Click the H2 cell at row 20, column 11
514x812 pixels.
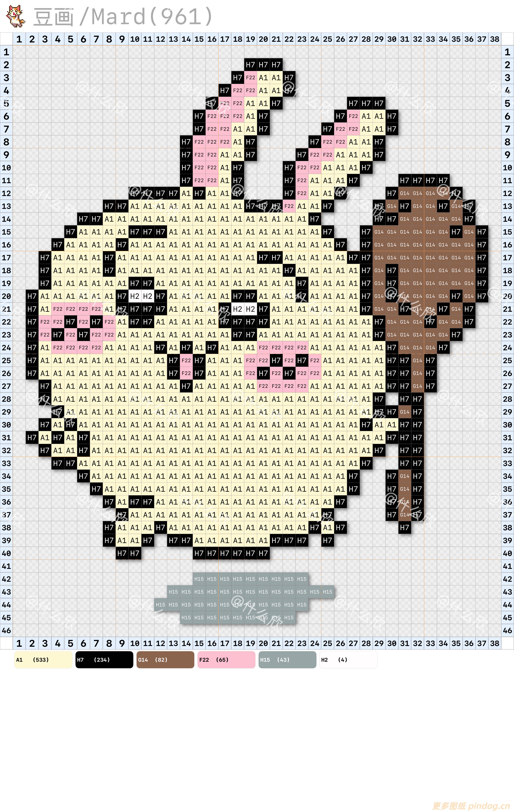[148, 296]
